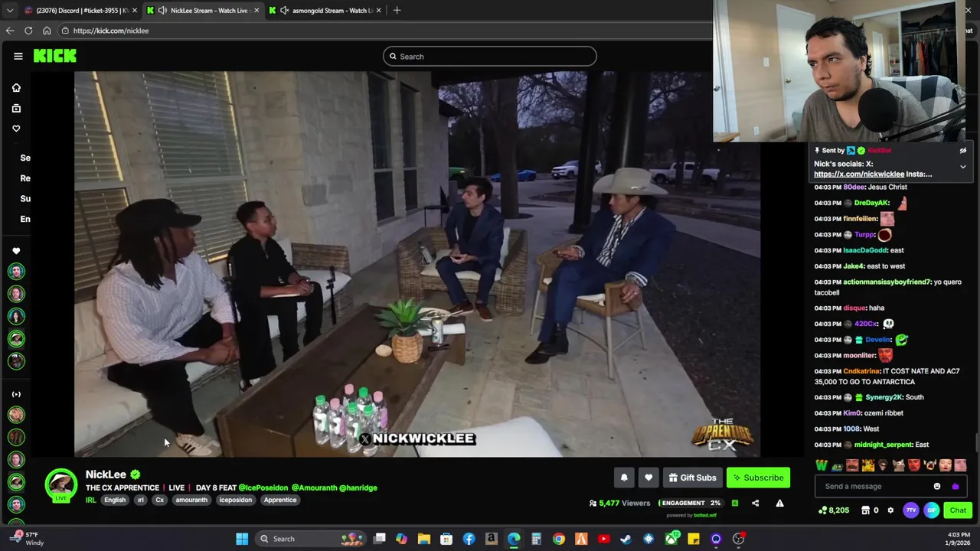The height and width of the screenshot is (551, 980).
Task: Open the @IcePoseidon mention link
Action: (263, 487)
